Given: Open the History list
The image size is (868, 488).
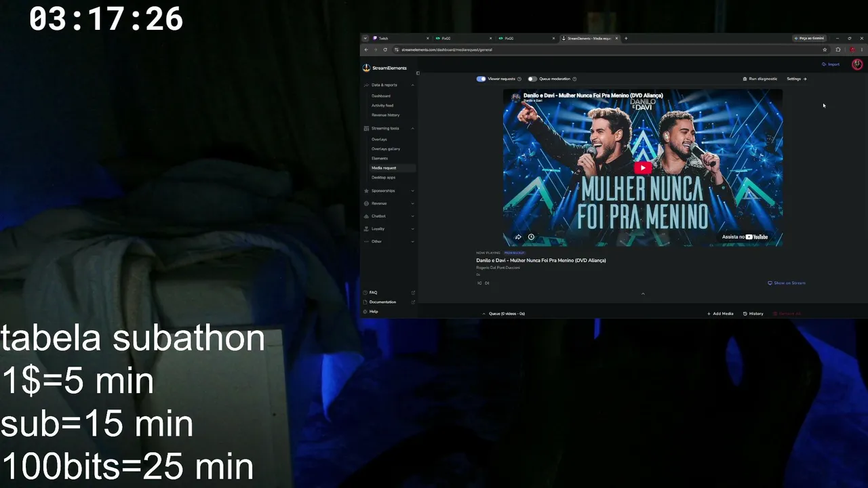Looking at the screenshot, I should pos(753,314).
